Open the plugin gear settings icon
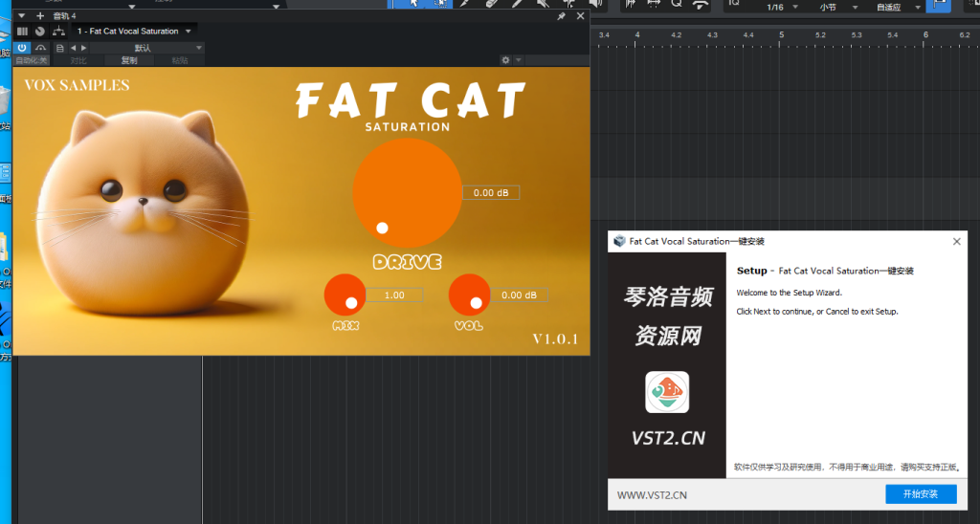This screenshot has height=524, width=980. pyautogui.click(x=505, y=60)
